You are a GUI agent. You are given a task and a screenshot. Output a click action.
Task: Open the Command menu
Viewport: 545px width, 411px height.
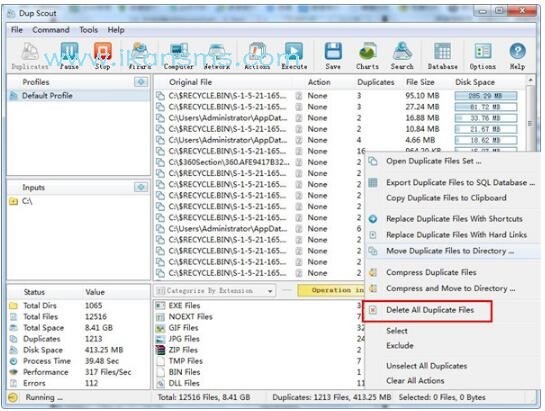pos(51,30)
